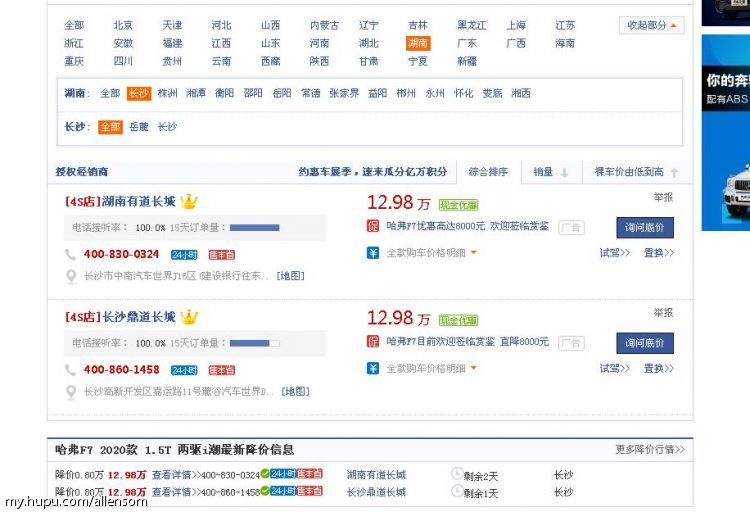
Task: Choose 株洲 city filter
Action: pos(167,93)
